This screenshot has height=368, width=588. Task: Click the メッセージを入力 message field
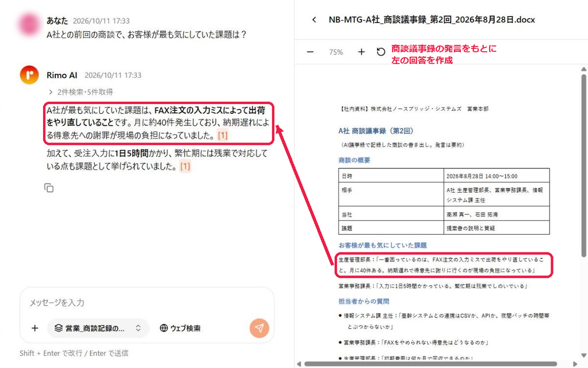(146, 302)
